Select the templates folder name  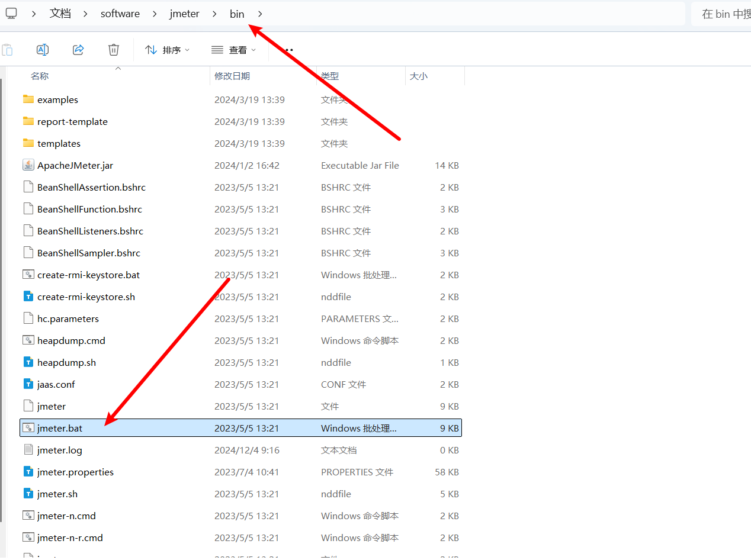(x=59, y=143)
